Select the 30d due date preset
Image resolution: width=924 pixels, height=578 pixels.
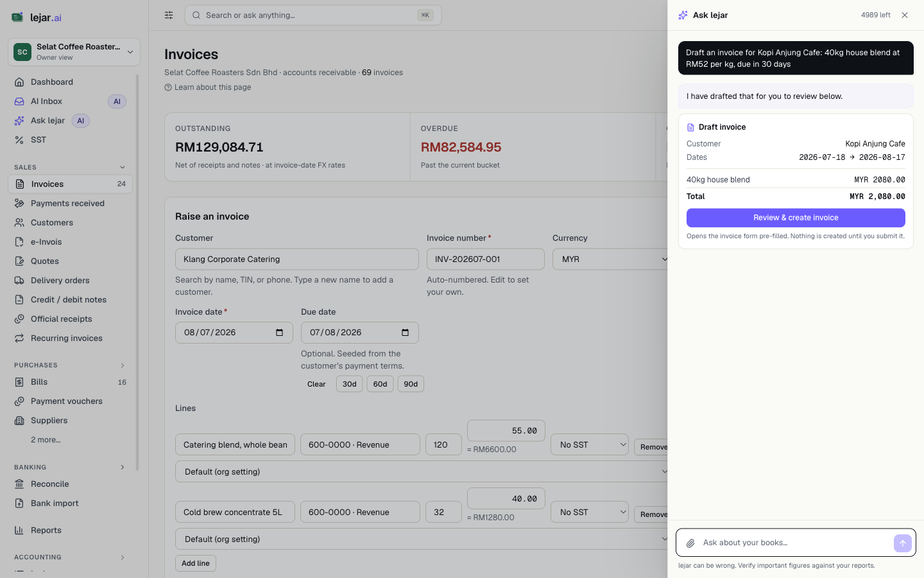[350, 384]
